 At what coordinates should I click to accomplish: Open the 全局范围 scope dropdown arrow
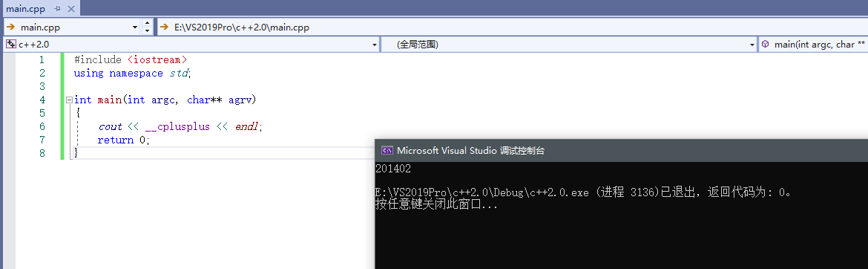pos(752,45)
